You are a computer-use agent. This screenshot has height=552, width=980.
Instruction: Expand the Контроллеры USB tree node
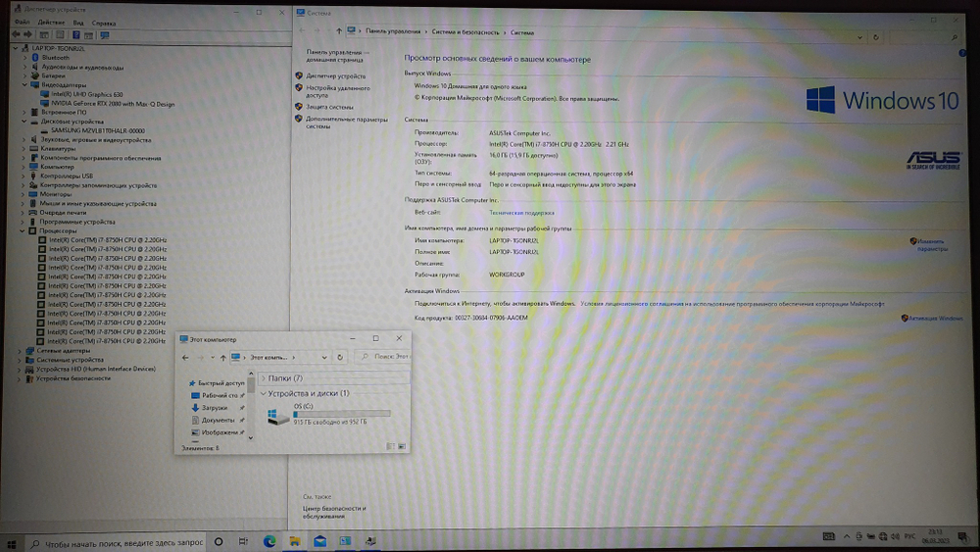(24, 176)
